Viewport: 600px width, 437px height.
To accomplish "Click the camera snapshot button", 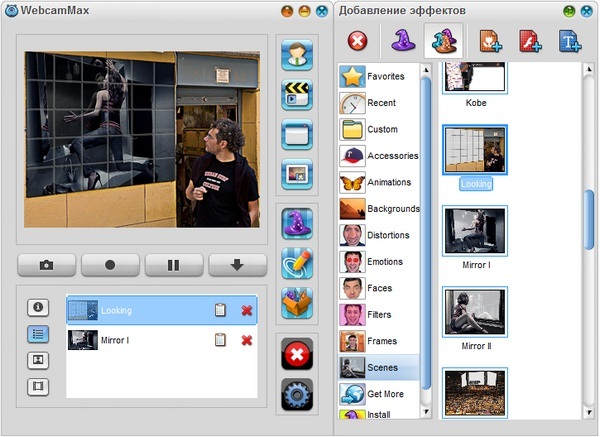I will [46, 265].
